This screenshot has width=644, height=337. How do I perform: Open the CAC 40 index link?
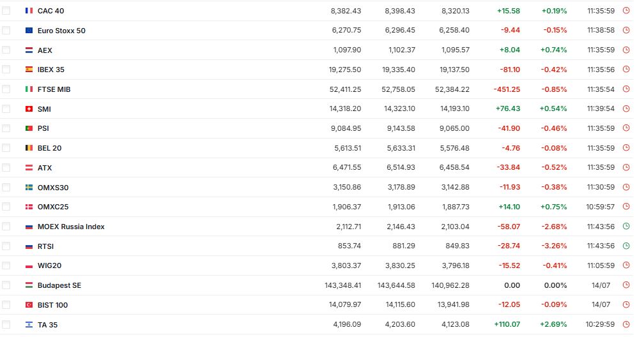(50, 11)
